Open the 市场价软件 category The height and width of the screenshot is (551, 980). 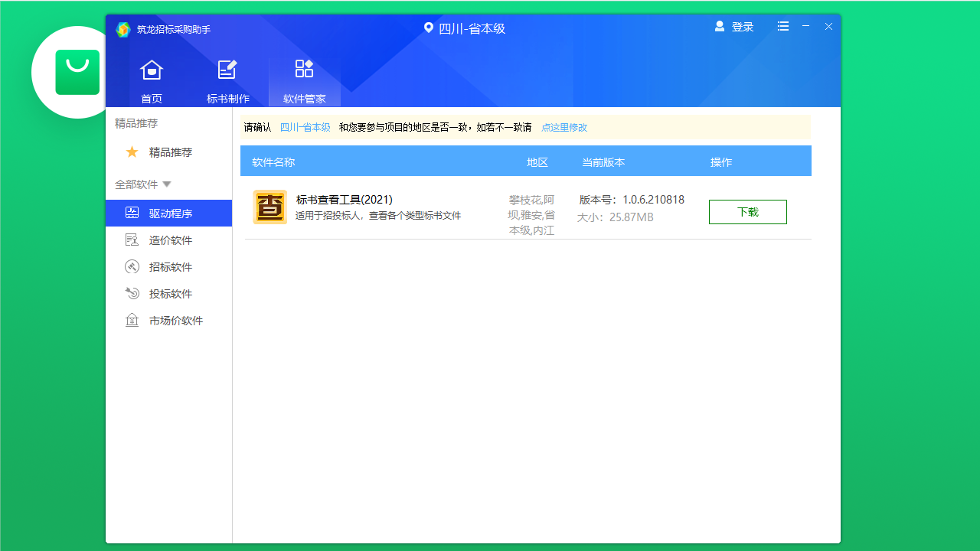tap(132, 320)
